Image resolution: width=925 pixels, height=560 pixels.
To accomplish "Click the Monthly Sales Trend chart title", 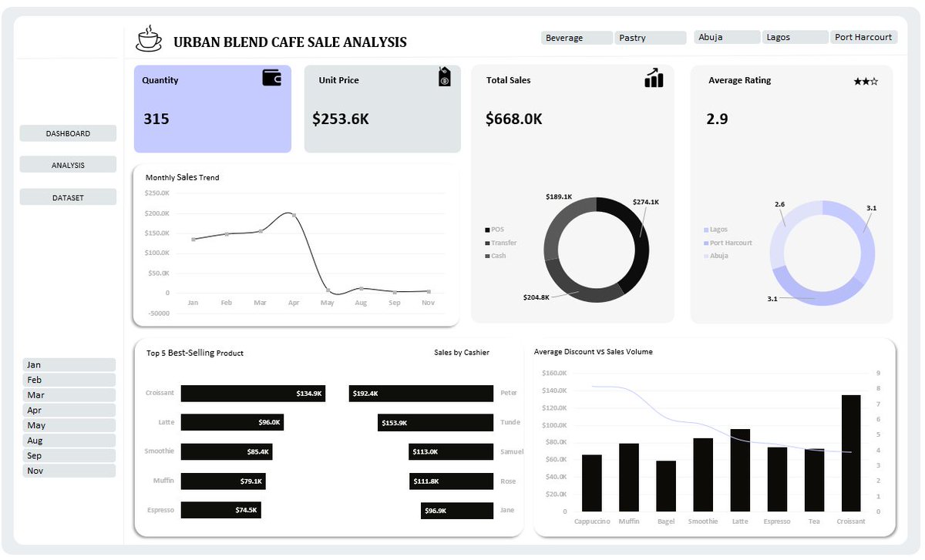I will pos(182,177).
